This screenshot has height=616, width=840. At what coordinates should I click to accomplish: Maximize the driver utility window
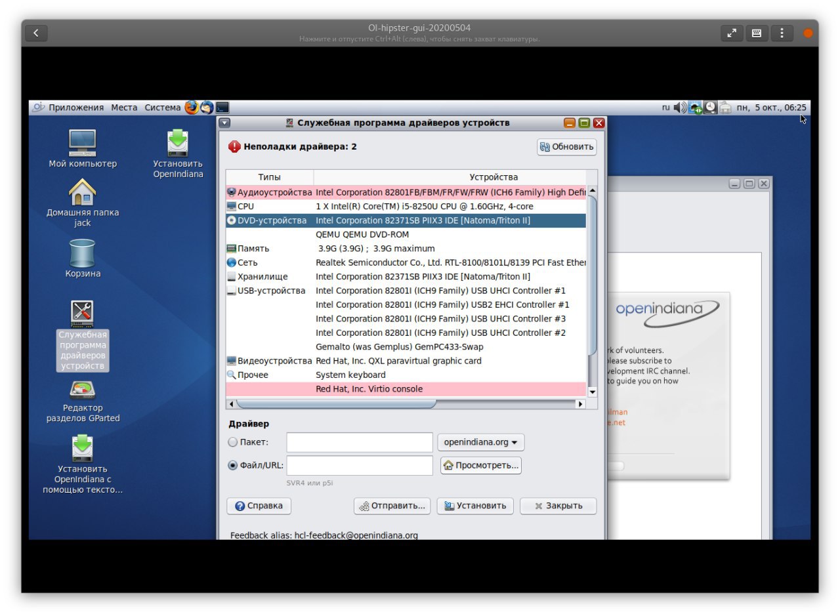[x=584, y=123]
